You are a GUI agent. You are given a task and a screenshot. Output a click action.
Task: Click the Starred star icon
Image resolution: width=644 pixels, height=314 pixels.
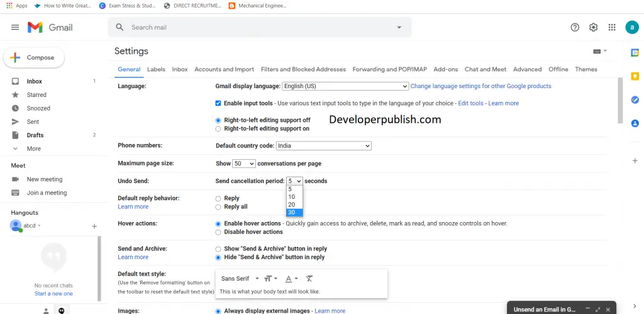coord(15,95)
